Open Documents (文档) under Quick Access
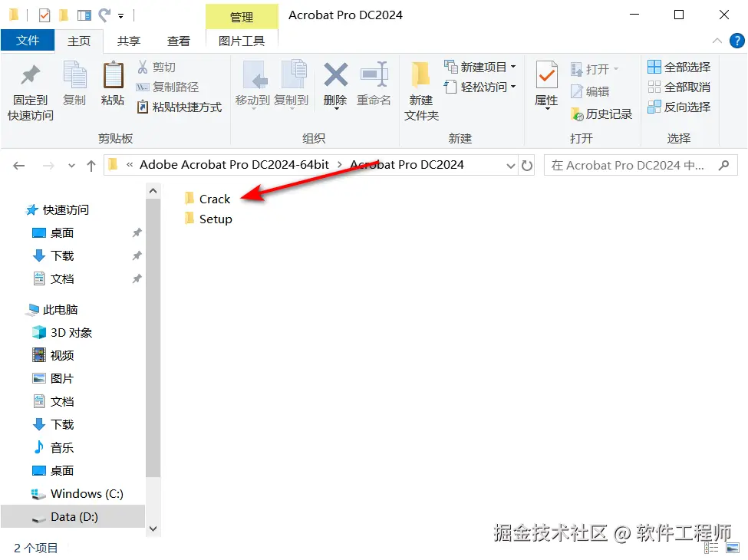This screenshot has height=560, width=748. coord(53,278)
